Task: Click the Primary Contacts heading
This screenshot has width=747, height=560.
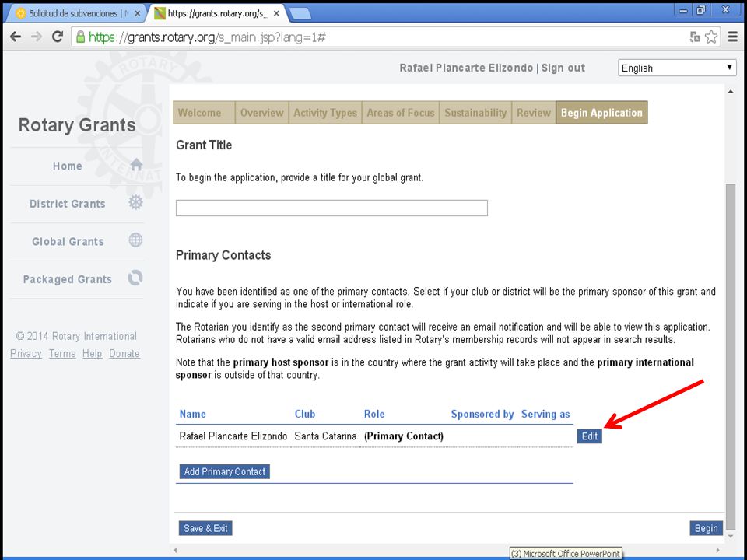Action: click(x=223, y=255)
